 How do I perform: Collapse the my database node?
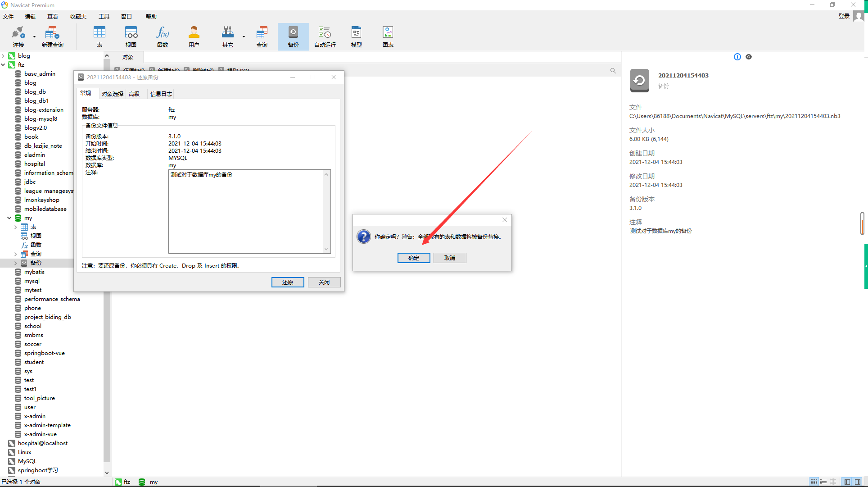(9, 218)
